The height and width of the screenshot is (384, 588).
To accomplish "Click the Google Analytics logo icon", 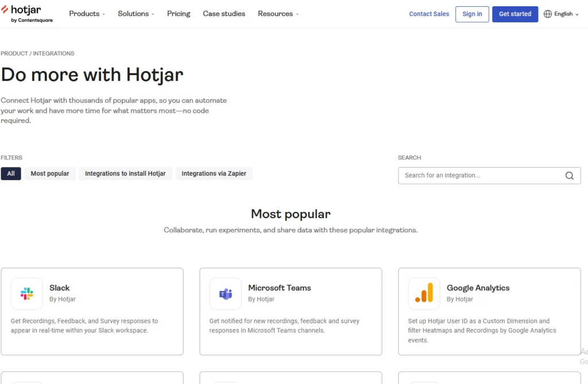I will (x=424, y=294).
